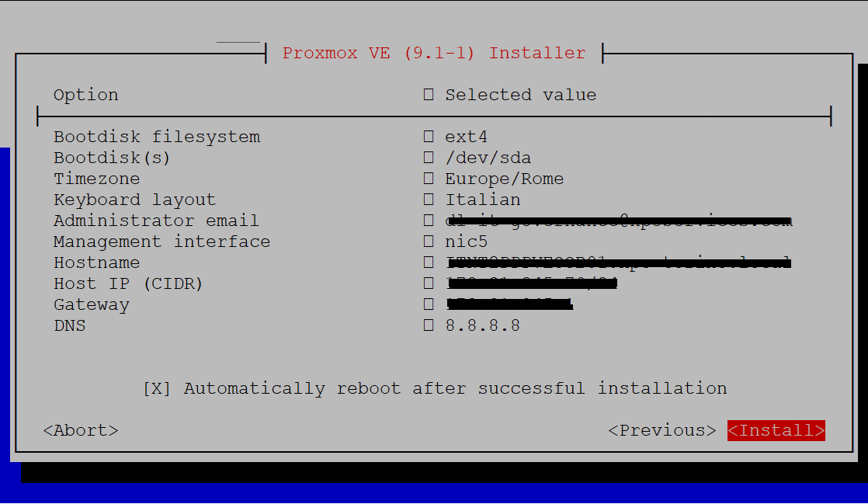The height and width of the screenshot is (504, 868).
Task: Click the Europe/Rome timezone value
Action: pos(504,179)
